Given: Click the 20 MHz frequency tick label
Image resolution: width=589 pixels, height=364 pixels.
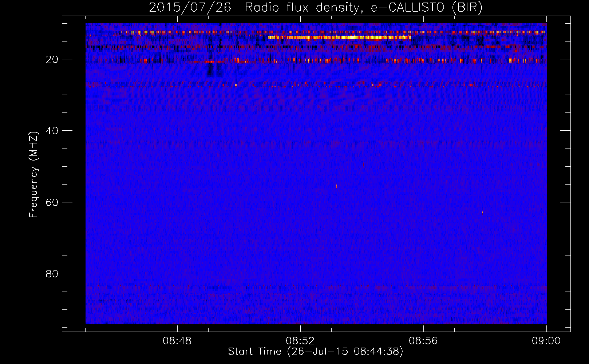Looking at the screenshot, I should point(52,59).
